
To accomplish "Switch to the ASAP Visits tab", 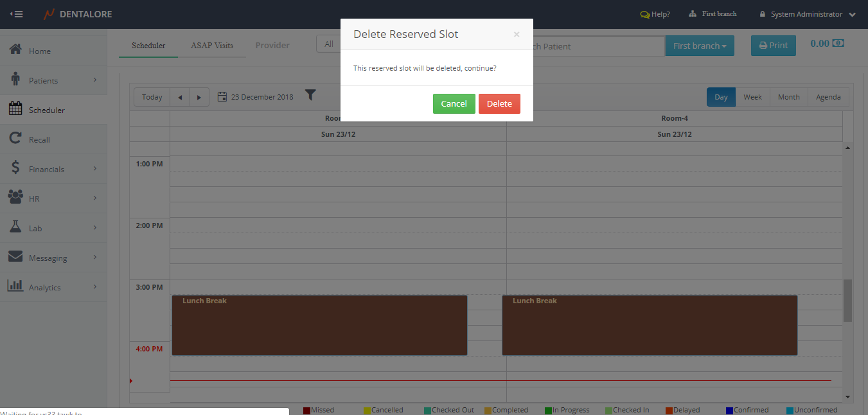I will pos(211,46).
